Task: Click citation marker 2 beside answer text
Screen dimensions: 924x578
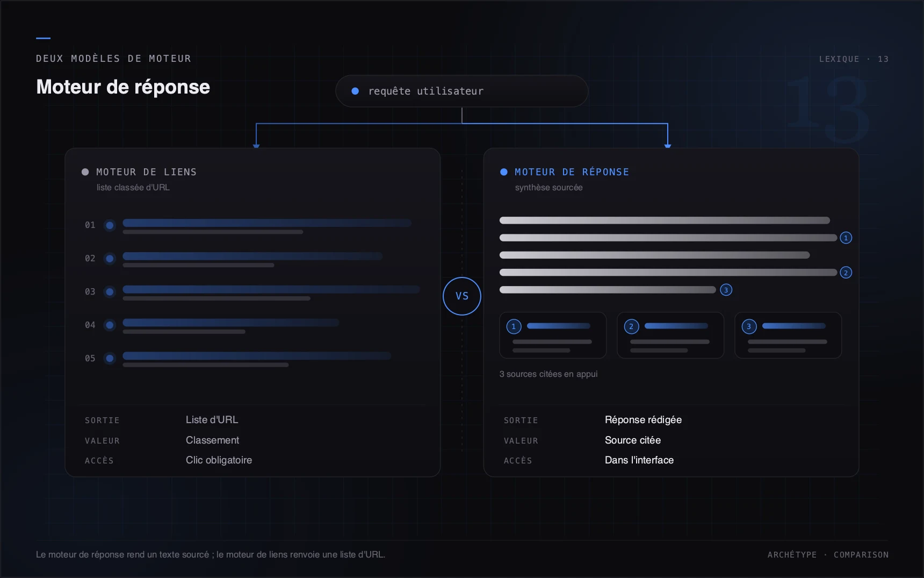Action: point(846,273)
